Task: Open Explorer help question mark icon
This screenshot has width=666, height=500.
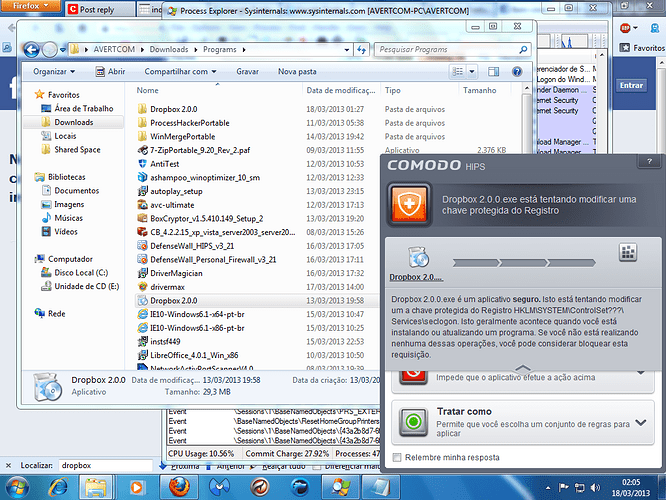Action: (517, 71)
